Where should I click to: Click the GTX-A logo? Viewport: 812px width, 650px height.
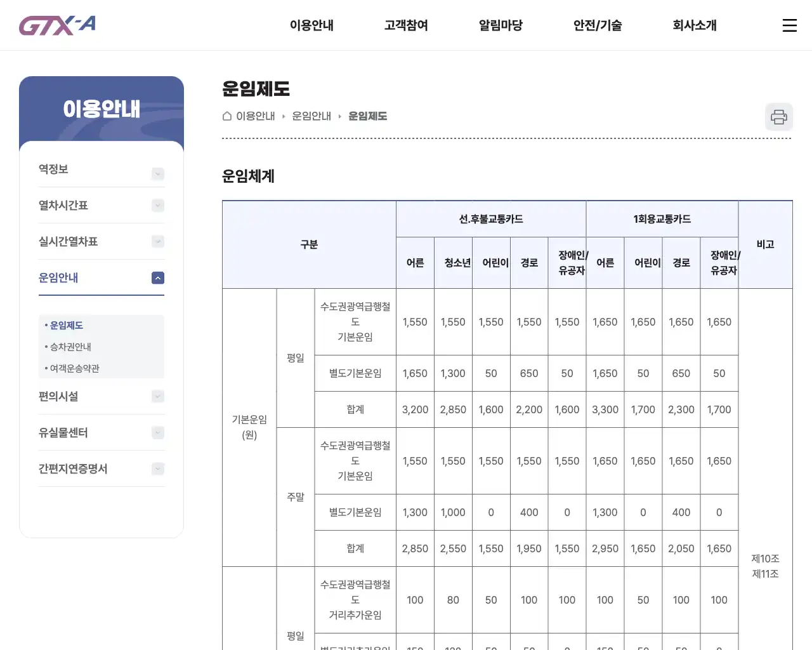(56, 25)
